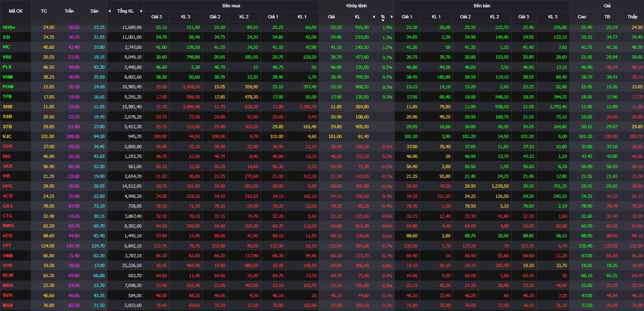The image size is (644, 311).
Task: Open the BVH stock symbol
Action: pyautogui.click(x=7, y=295)
